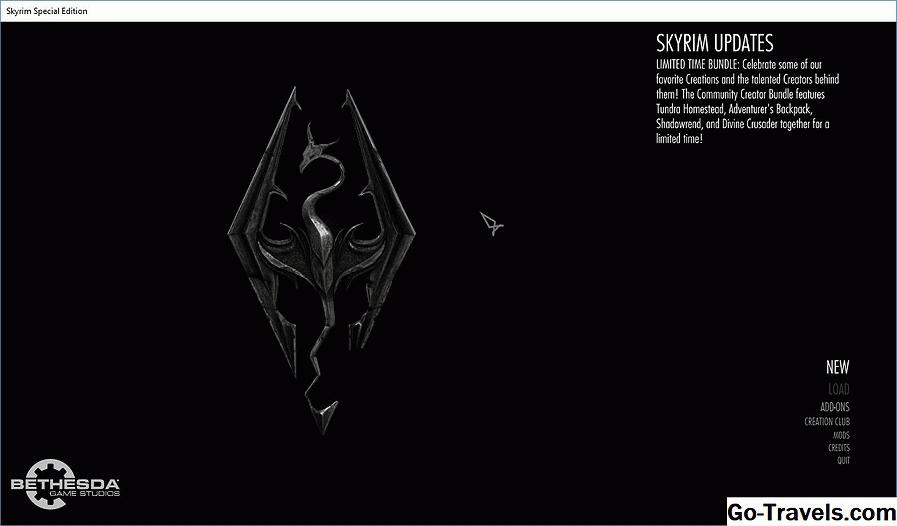Start a new game with NEW
The width and height of the screenshot is (897, 526).
tap(837, 367)
